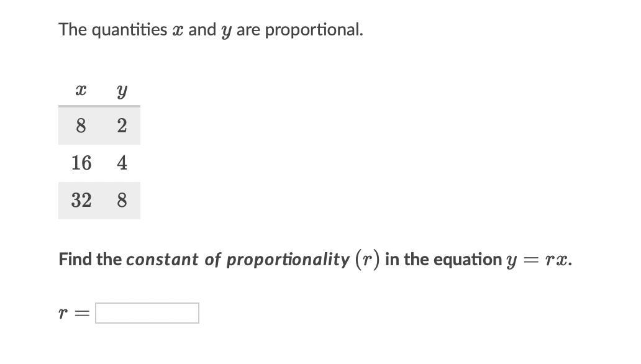This screenshot has height=364, width=641.
Task: Click the variable x in the first sentence
Action: pyautogui.click(x=178, y=30)
